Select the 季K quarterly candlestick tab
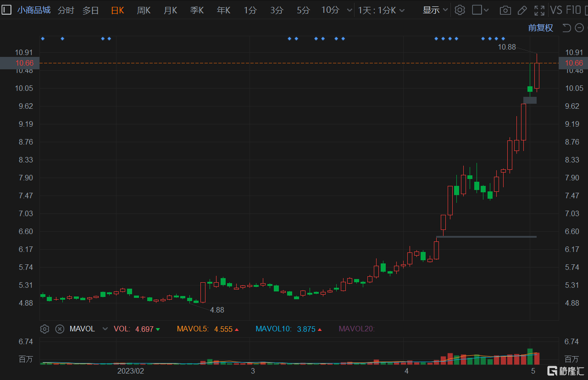 click(x=197, y=10)
